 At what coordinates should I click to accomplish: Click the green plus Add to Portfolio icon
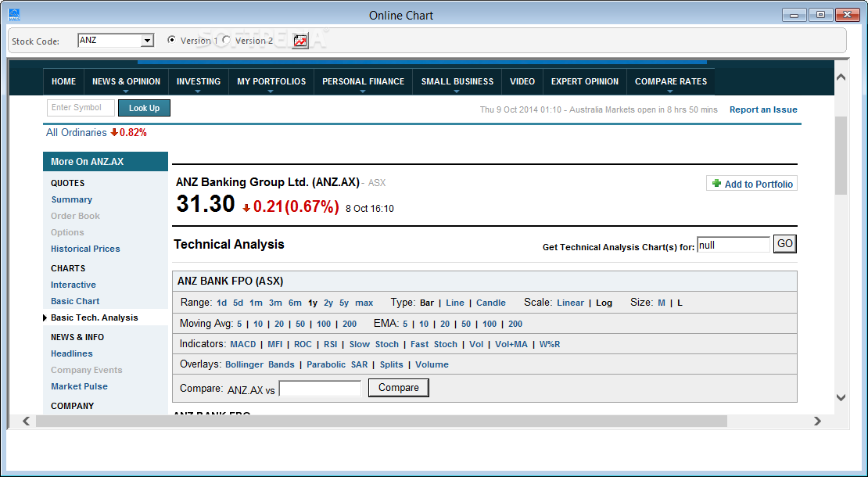[716, 184]
